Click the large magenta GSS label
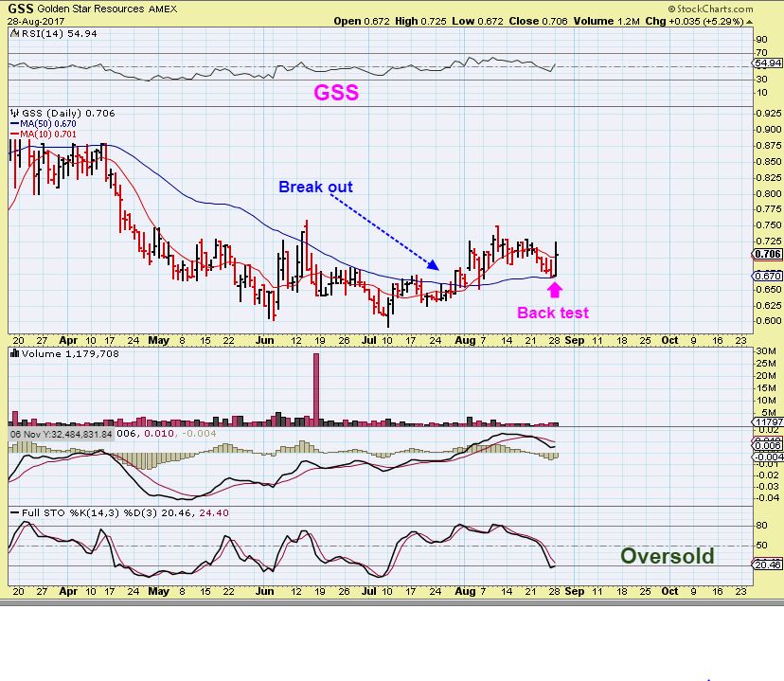 point(336,93)
